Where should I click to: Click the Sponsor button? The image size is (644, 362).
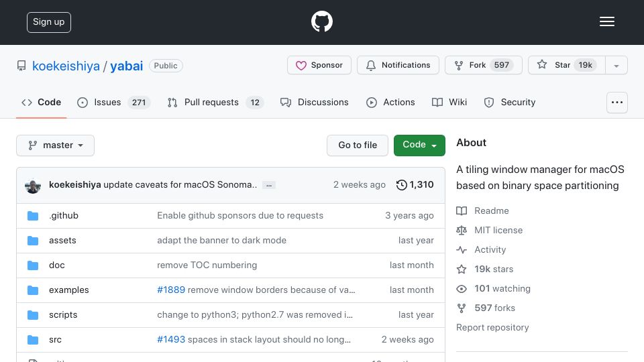(x=319, y=65)
